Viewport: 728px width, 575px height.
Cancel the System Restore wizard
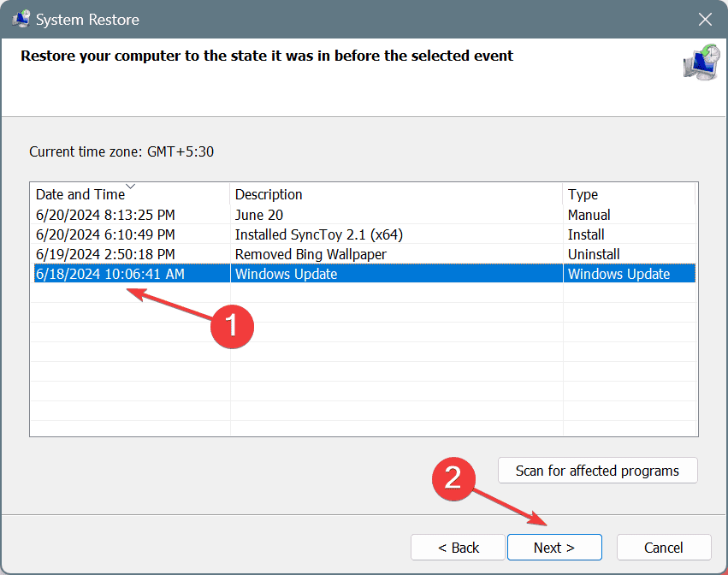point(663,548)
